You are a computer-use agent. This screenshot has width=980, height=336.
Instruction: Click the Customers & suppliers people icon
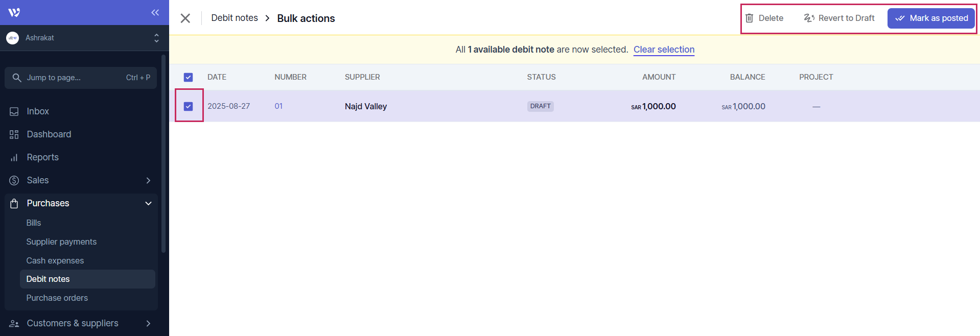click(x=14, y=324)
